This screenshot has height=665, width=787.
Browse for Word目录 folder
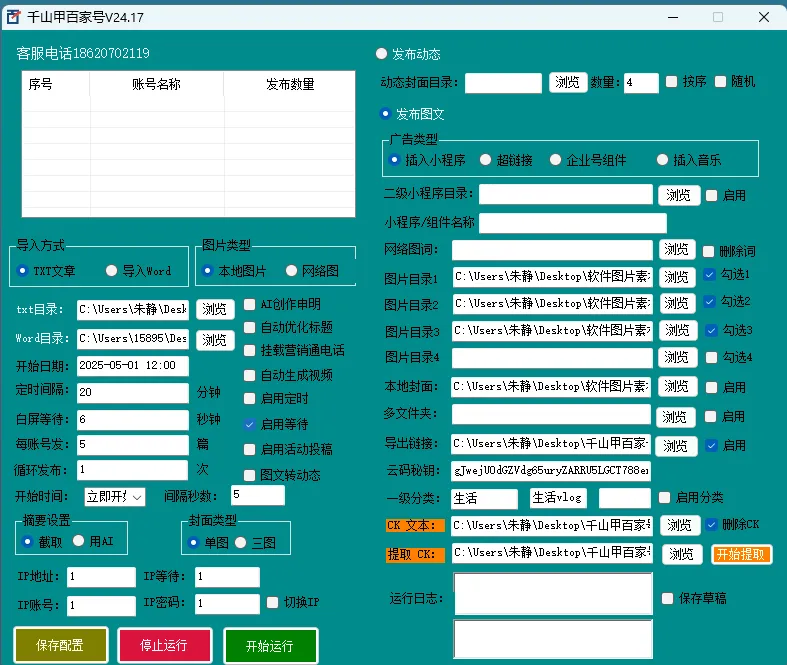215,340
